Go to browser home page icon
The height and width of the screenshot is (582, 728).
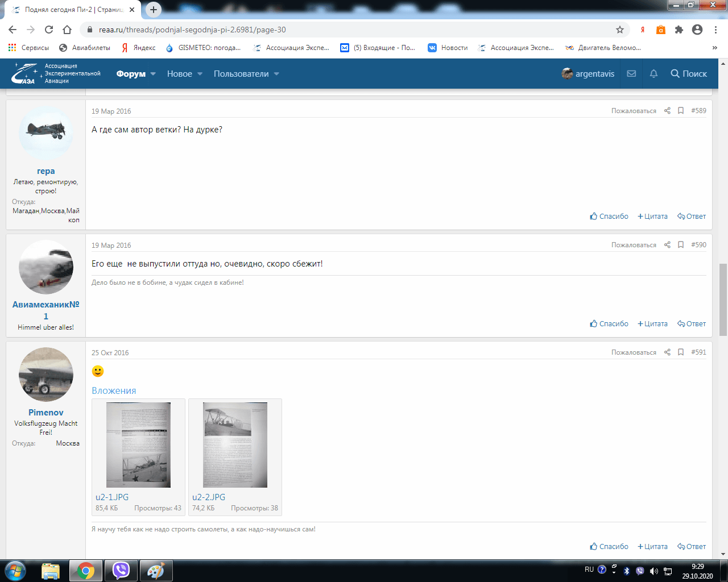tap(67, 30)
